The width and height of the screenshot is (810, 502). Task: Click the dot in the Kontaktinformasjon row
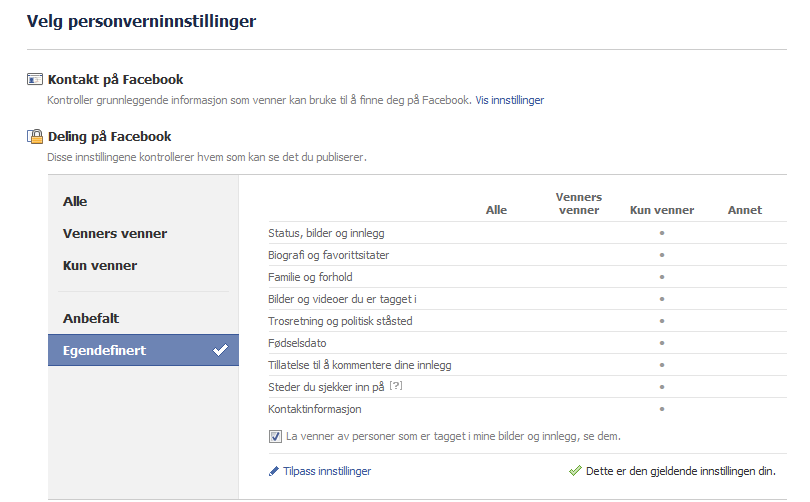(662, 409)
